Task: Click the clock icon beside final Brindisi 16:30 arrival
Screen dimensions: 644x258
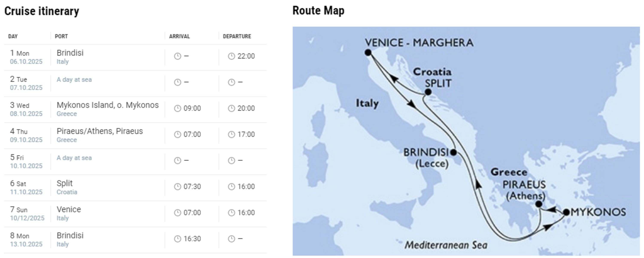Action: (177, 239)
